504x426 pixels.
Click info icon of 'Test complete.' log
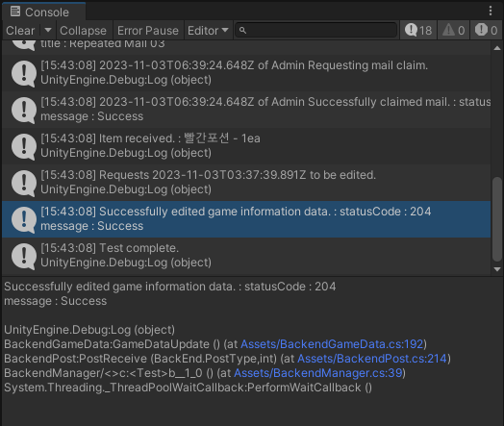pyautogui.click(x=24, y=257)
